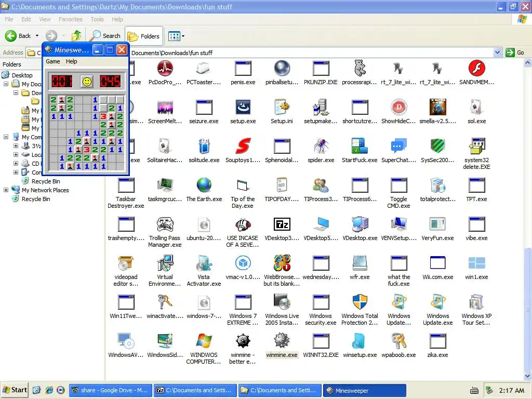Select the StartFuck.exe icon
Screen dimensions: 532x399
pyautogui.click(x=360, y=146)
